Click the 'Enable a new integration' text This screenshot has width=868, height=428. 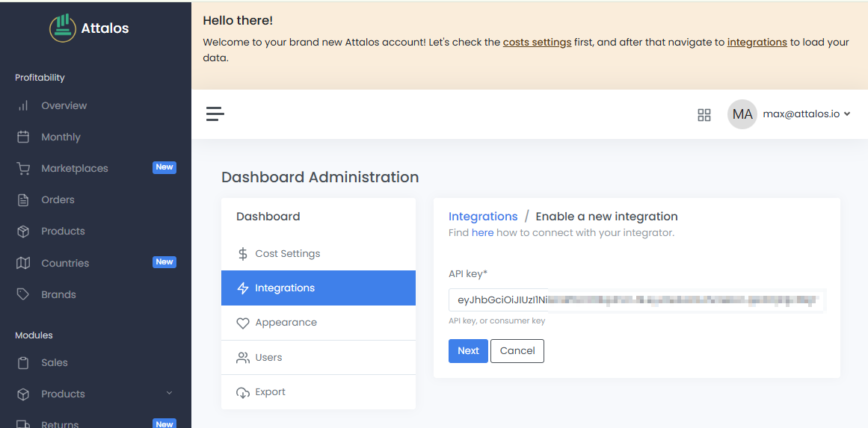[607, 216]
